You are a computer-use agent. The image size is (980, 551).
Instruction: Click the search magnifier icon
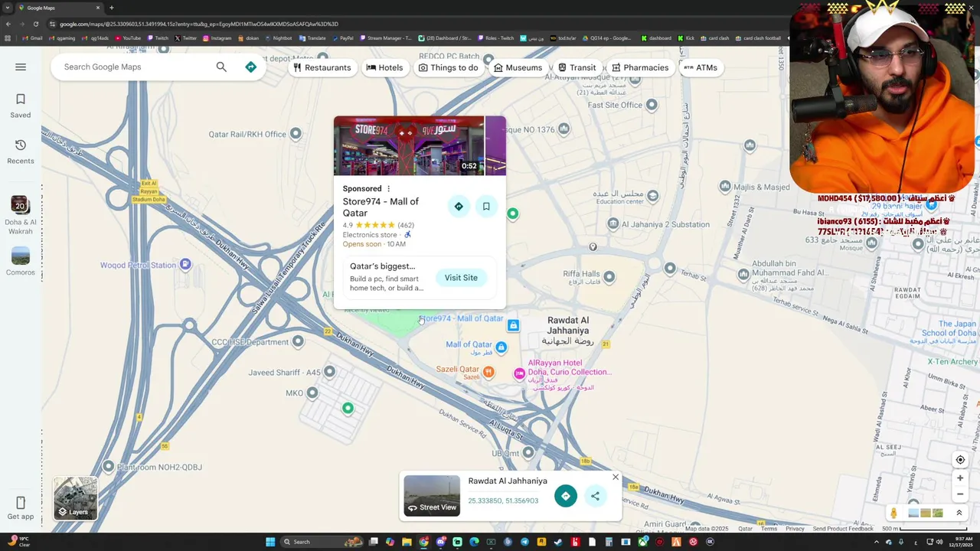click(221, 67)
